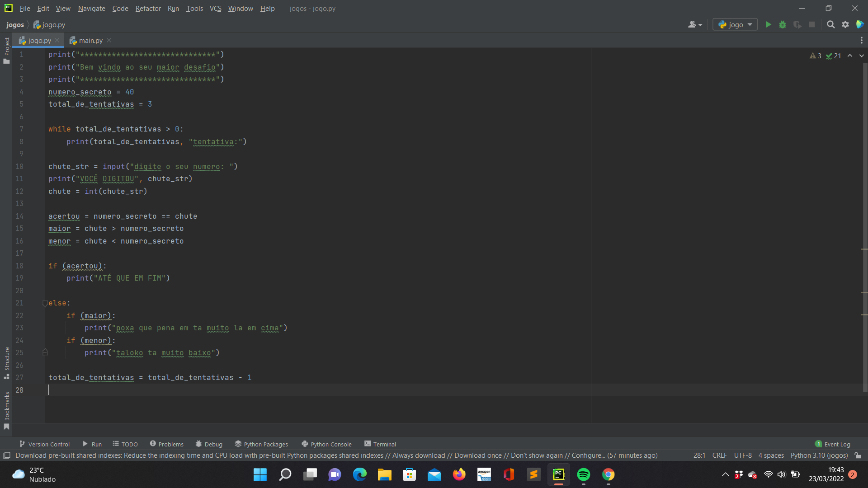Open File Explorer from the taskbar
The width and height of the screenshot is (868, 488).
(x=384, y=474)
